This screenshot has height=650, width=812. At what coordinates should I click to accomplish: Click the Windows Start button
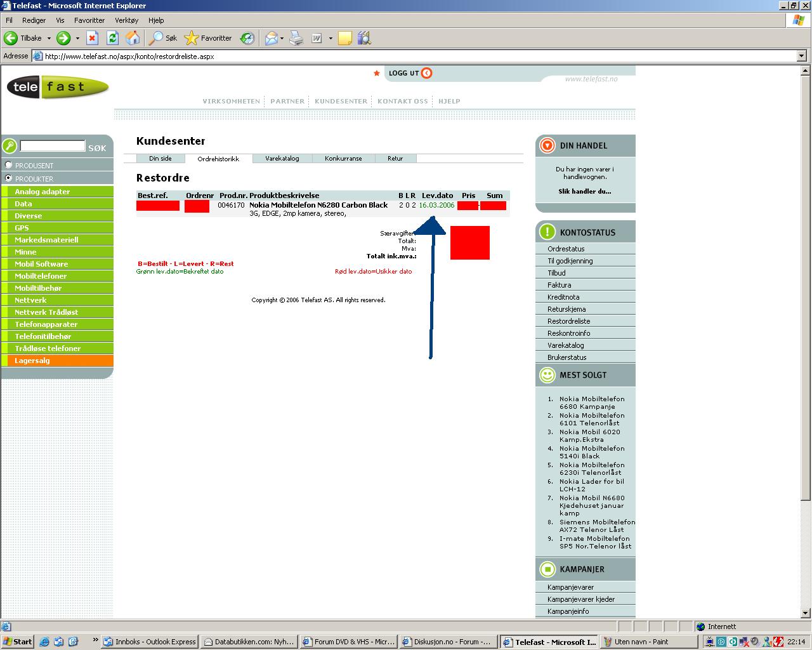18,642
